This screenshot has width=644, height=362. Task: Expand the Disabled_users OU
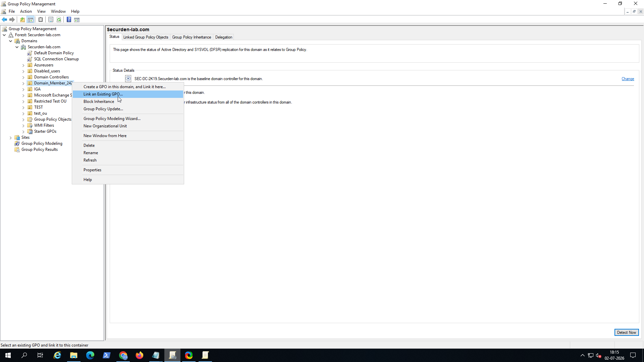pos(23,71)
